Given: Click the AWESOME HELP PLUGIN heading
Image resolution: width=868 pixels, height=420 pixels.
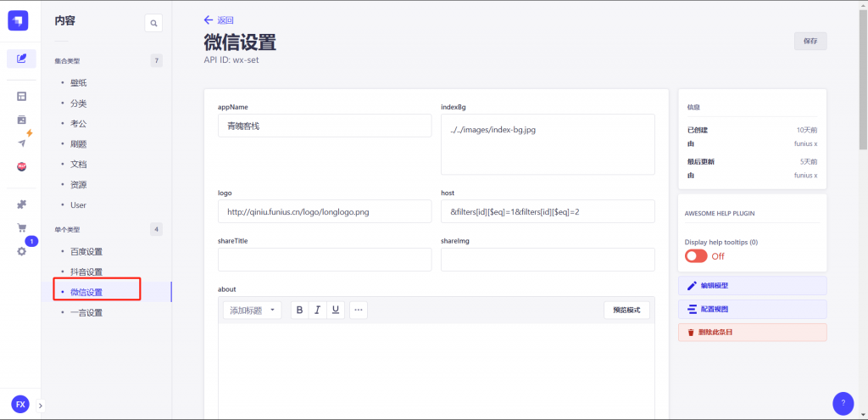Looking at the screenshot, I should (720, 213).
